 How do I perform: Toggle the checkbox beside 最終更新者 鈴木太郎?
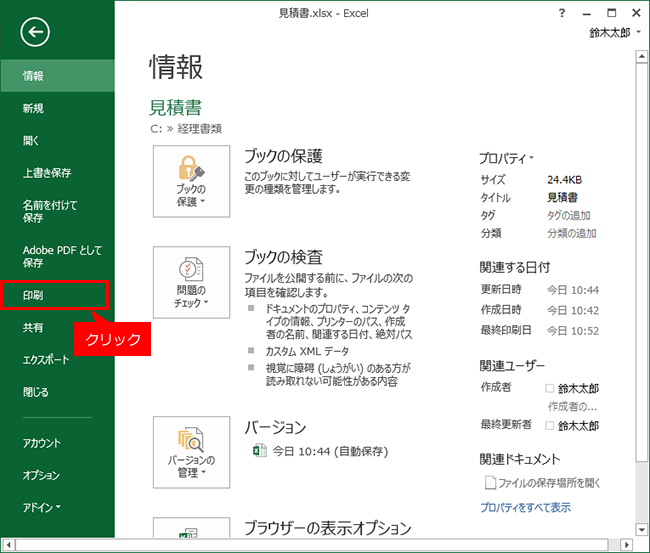[x=550, y=425]
